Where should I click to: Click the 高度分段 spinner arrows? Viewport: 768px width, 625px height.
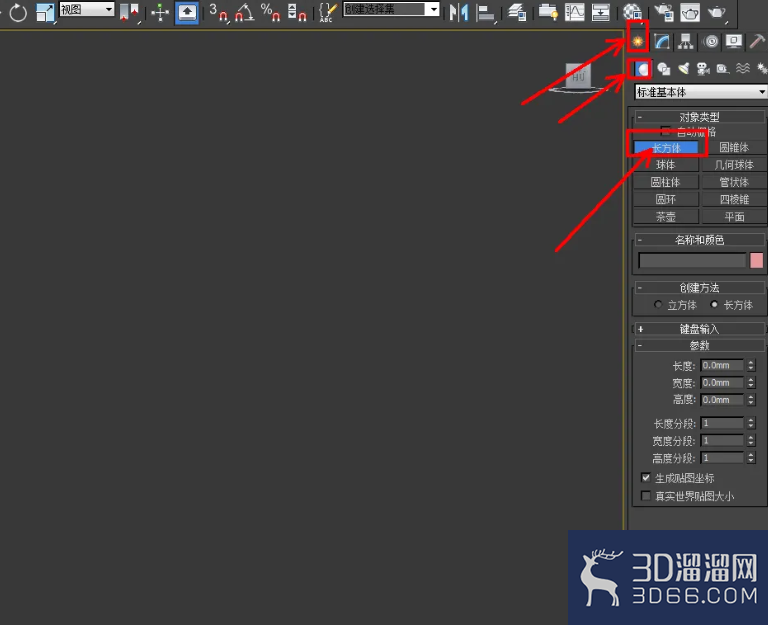pos(751,458)
